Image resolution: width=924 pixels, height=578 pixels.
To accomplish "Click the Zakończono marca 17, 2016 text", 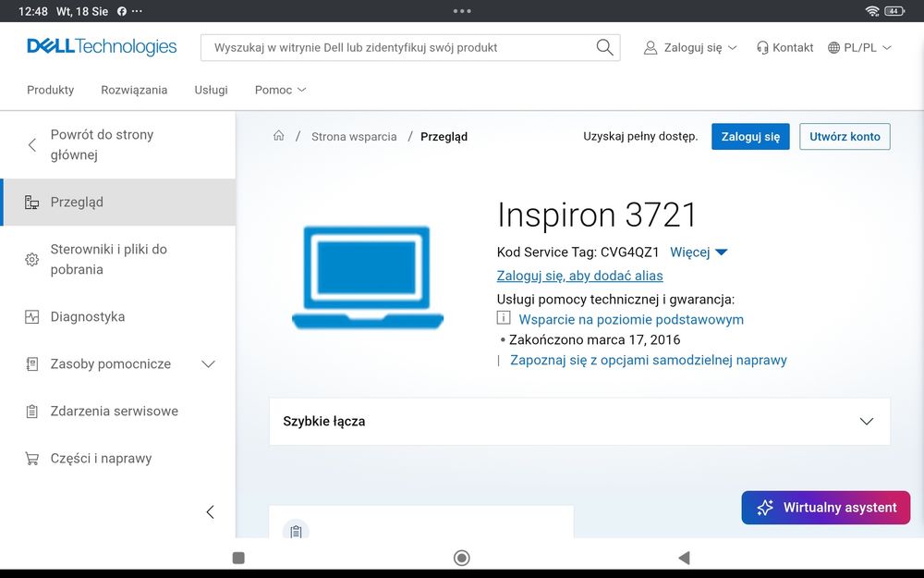I will click(x=594, y=339).
